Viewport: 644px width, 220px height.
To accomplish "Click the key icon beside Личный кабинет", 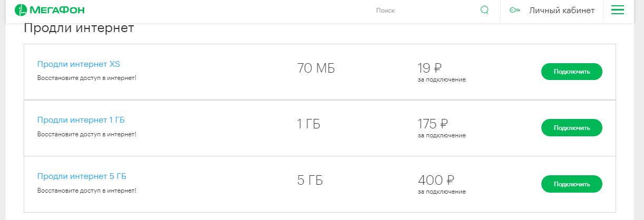I will pyautogui.click(x=515, y=11).
